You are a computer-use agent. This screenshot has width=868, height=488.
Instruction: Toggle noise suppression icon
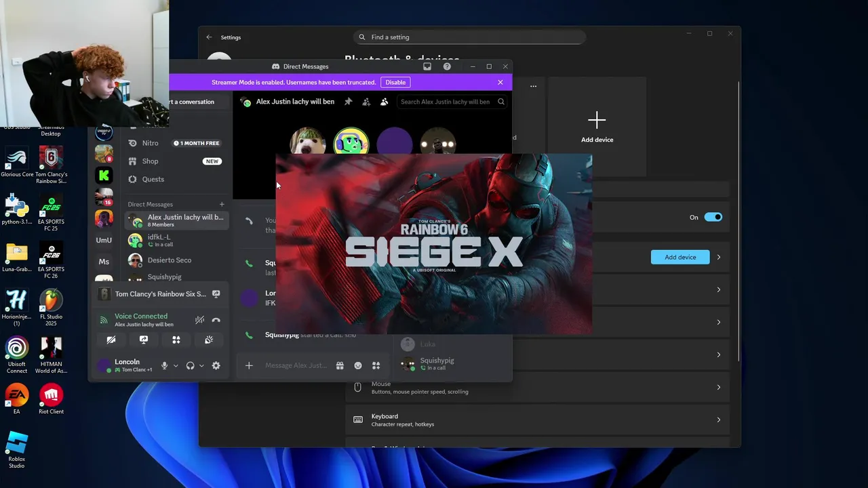[x=199, y=320]
